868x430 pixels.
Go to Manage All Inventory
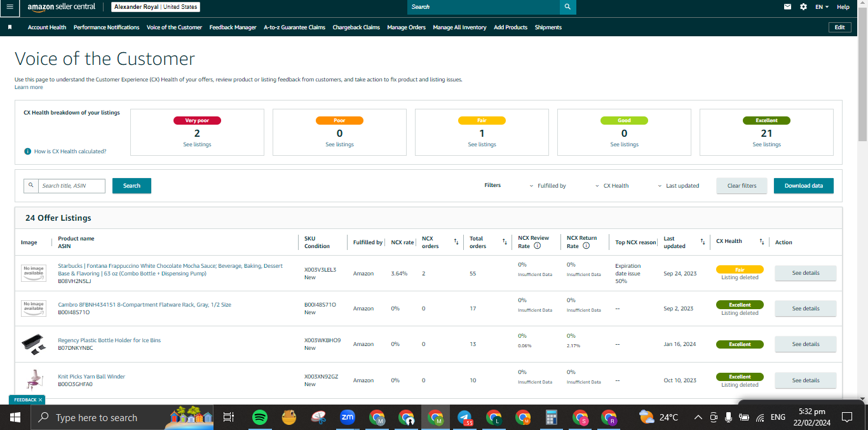[460, 27]
